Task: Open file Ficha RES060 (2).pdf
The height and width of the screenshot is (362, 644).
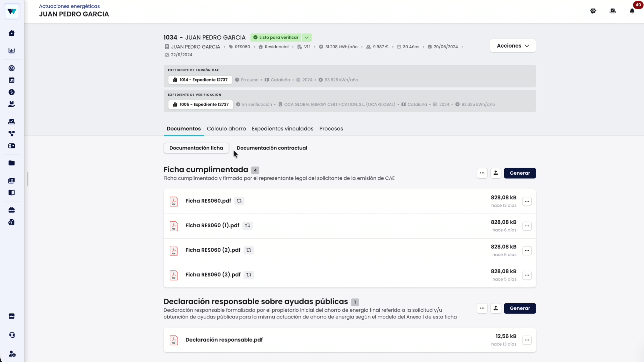Action: (x=213, y=250)
